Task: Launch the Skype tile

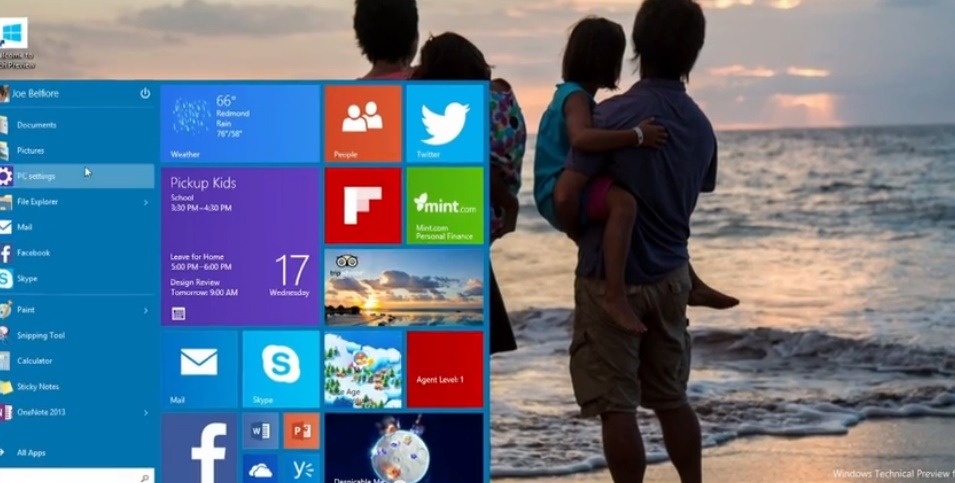Action: point(281,369)
